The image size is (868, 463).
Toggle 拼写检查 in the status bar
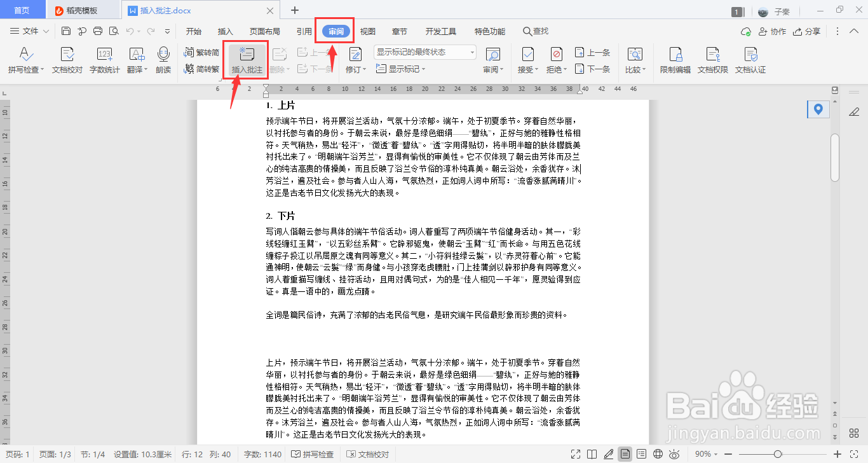click(312, 454)
